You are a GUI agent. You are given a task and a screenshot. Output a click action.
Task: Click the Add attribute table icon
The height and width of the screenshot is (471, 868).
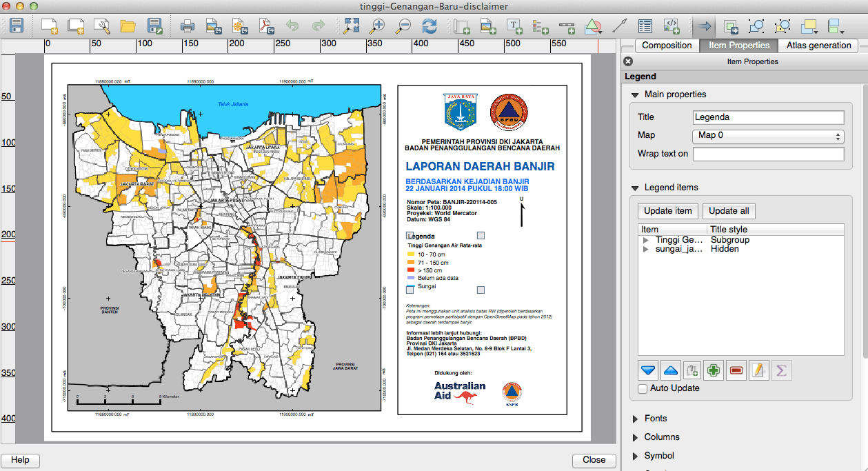(645, 27)
